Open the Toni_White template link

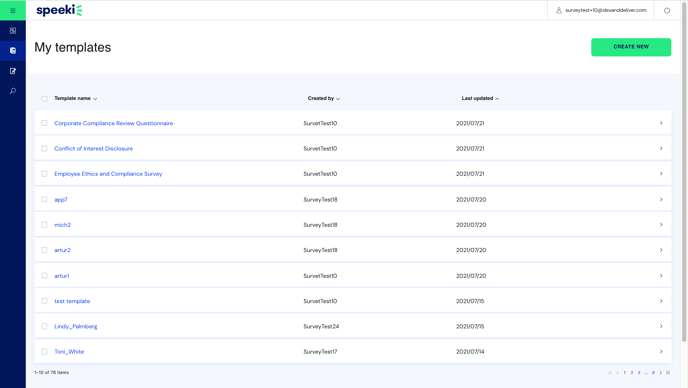click(69, 352)
